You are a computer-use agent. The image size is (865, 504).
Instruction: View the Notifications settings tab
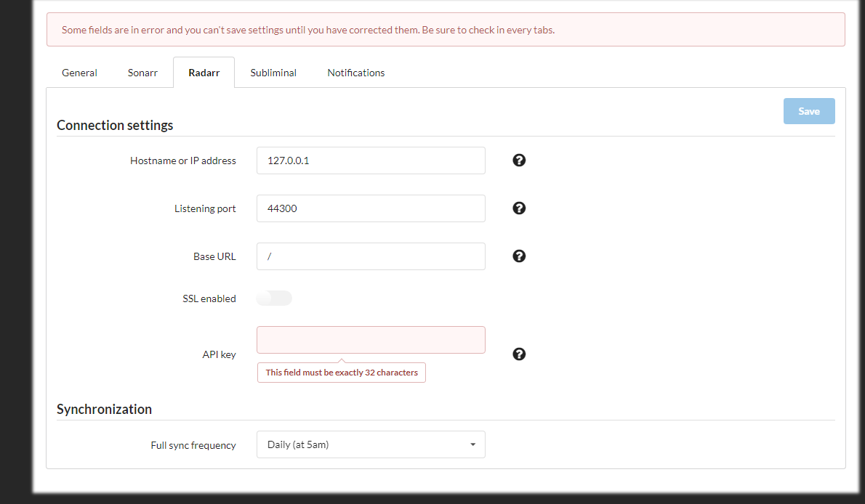[355, 72]
